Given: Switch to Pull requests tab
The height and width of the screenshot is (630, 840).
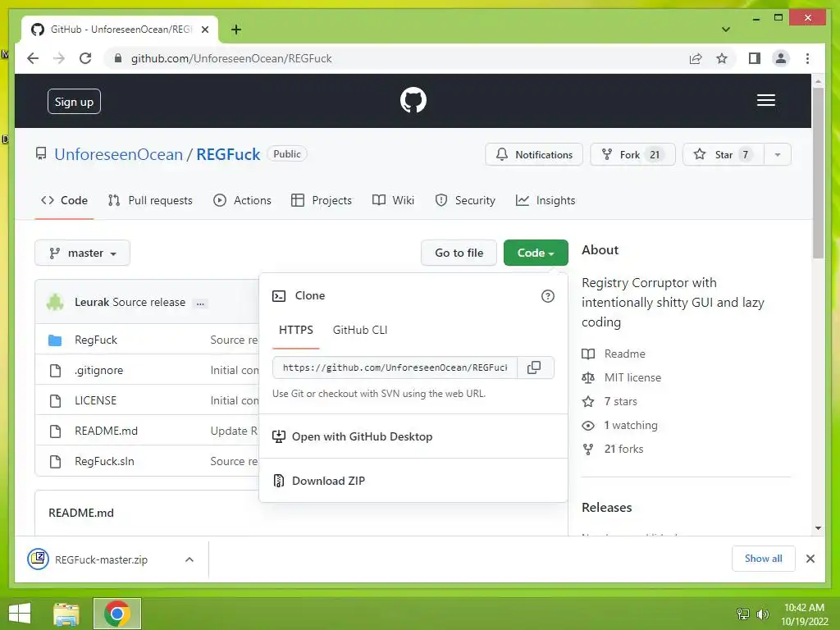Looking at the screenshot, I should (x=150, y=200).
